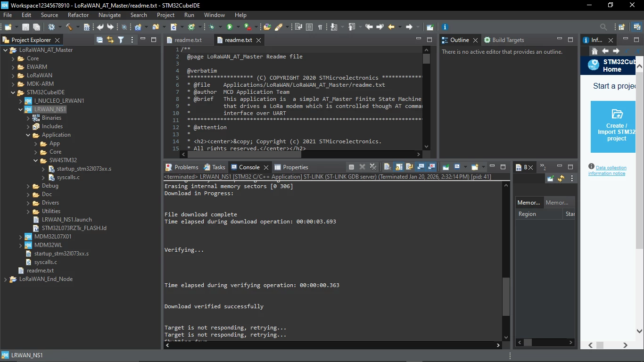This screenshot has height=362, width=644.
Task: Toggle Word Wrap in Console toolbar
Action: pos(409,167)
